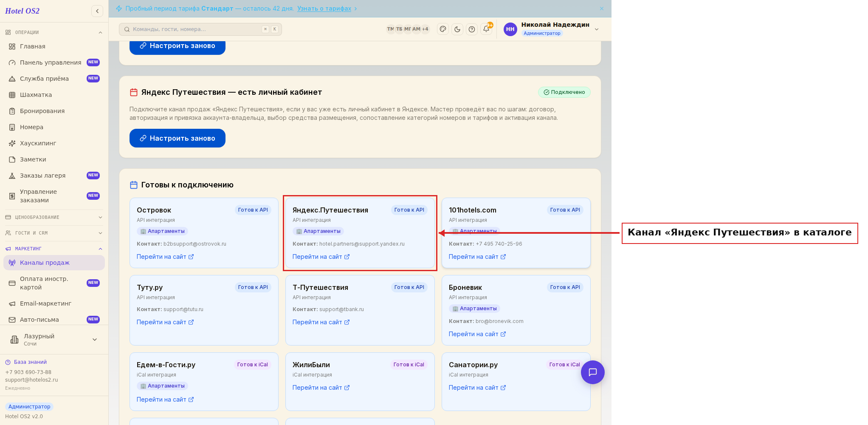Open Перейти на сайт for Едем-в-Гости.ру
The width and height of the screenshot is (868, 425).
pyautogui.click(x=165, y=399)
